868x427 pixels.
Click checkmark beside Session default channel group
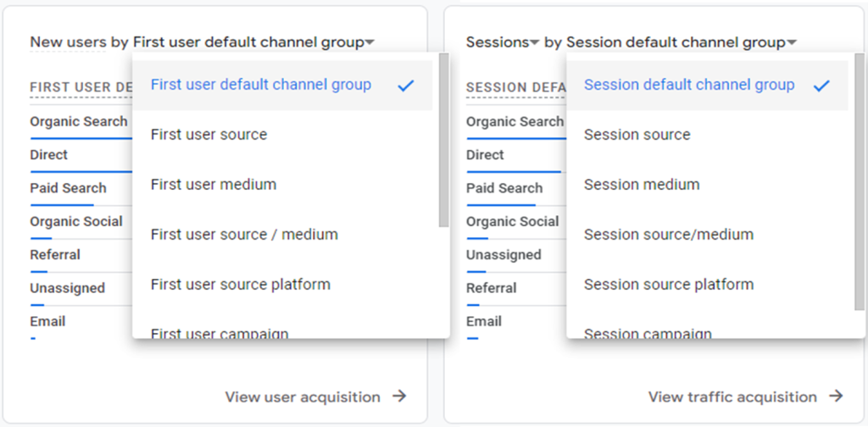(821, 86)
